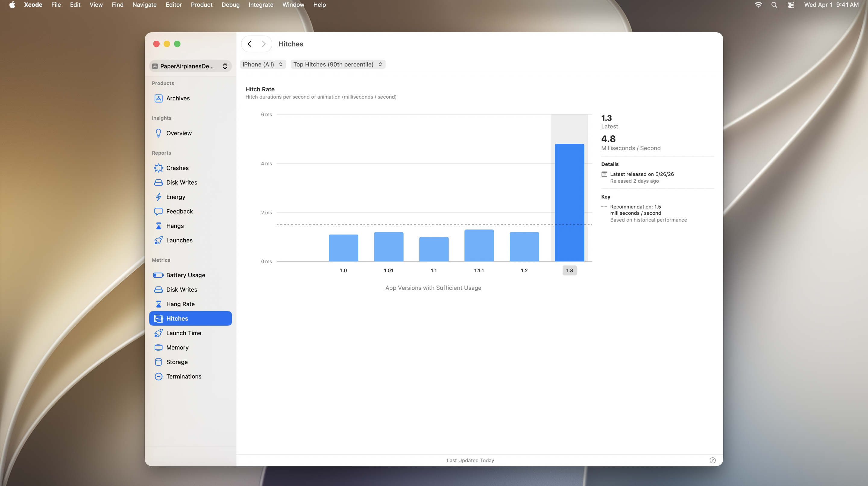Open the Apple menu

tap(12, 5)
